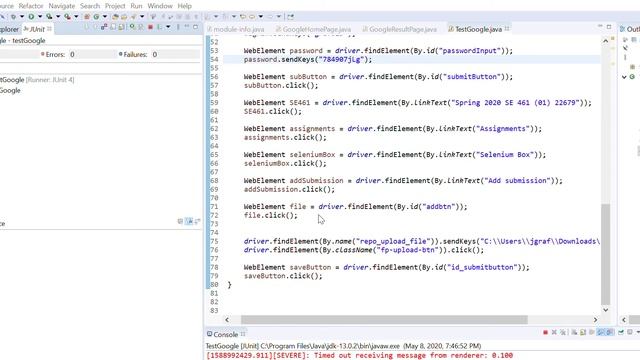This screenshot has height=360, width=640.
Task: Toggle the highlighted Failure Trace filter button
Action: pos(189,221)
